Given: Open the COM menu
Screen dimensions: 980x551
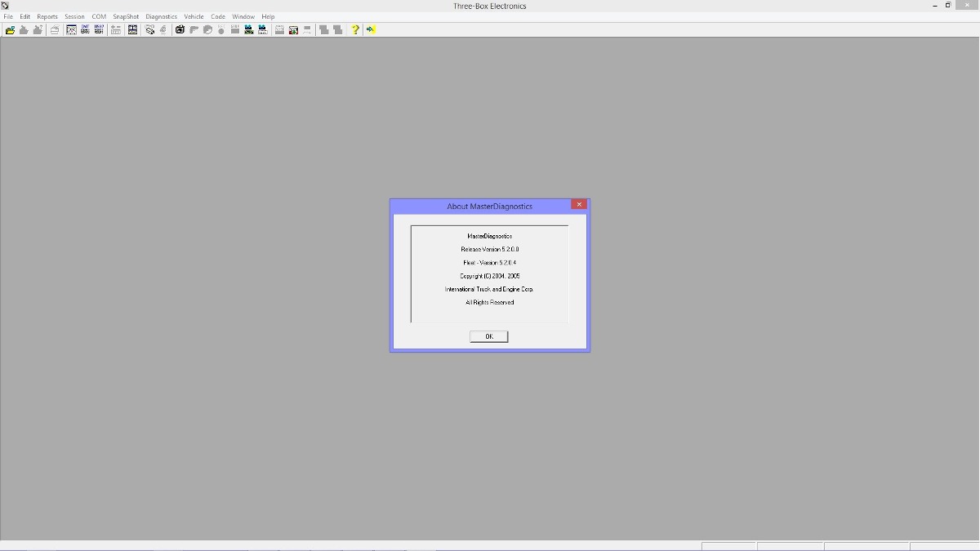Looking at the screenshot, I should 99,16.
